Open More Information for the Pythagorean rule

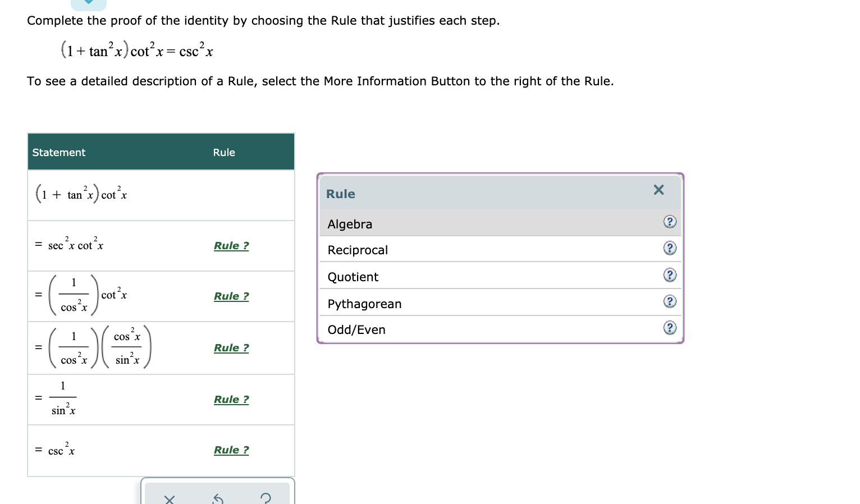pos(670,301)
